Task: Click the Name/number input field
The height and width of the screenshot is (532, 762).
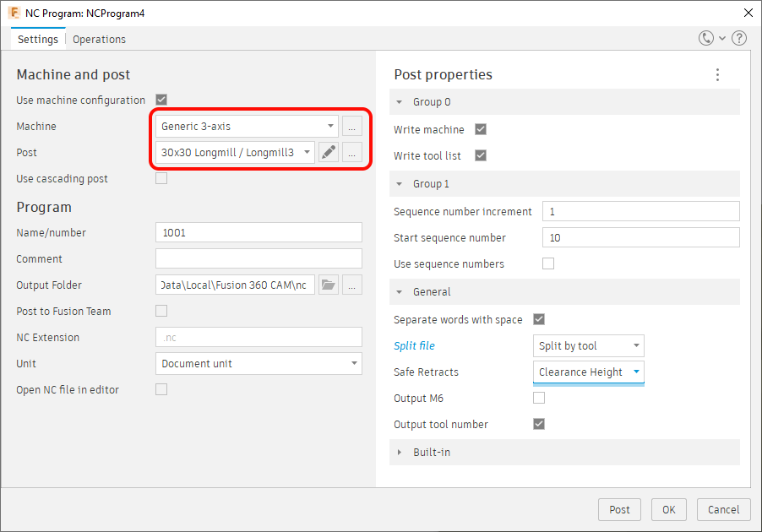Action: click(259, 232)
